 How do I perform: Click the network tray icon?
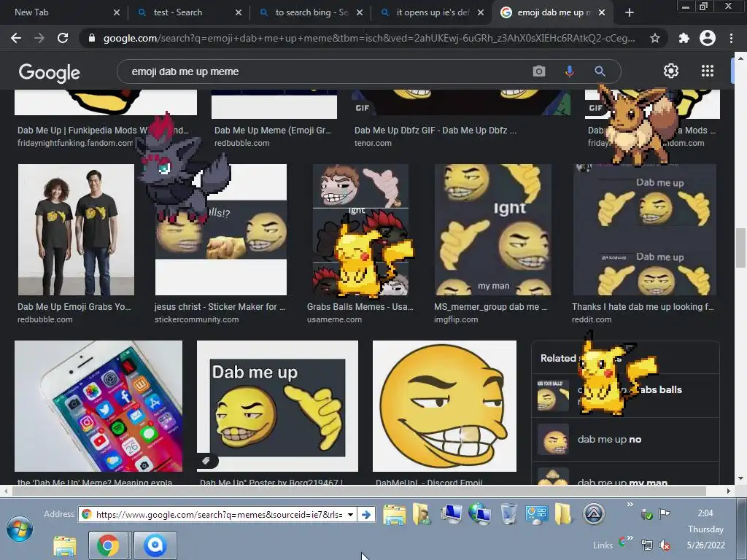[x=647, y=545]
